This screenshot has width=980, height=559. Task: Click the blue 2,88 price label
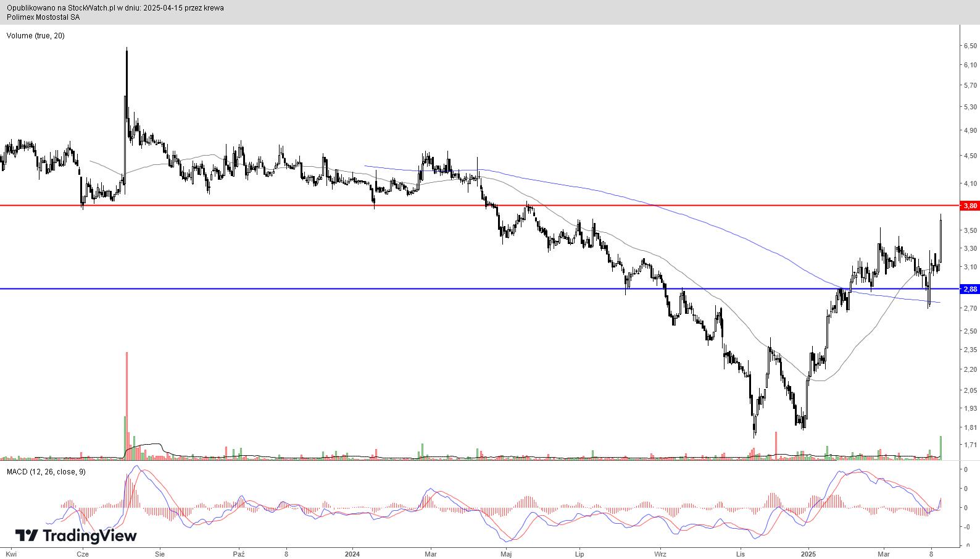click(x=970, y=289)
